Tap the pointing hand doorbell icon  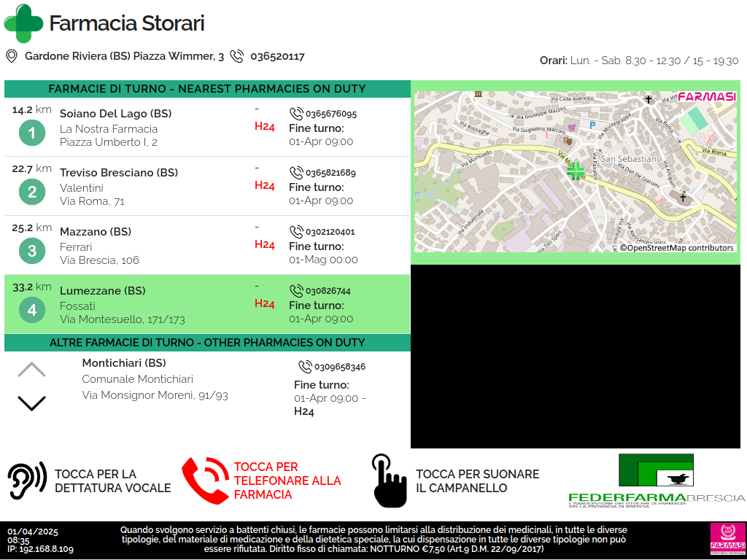click(388, 481)
